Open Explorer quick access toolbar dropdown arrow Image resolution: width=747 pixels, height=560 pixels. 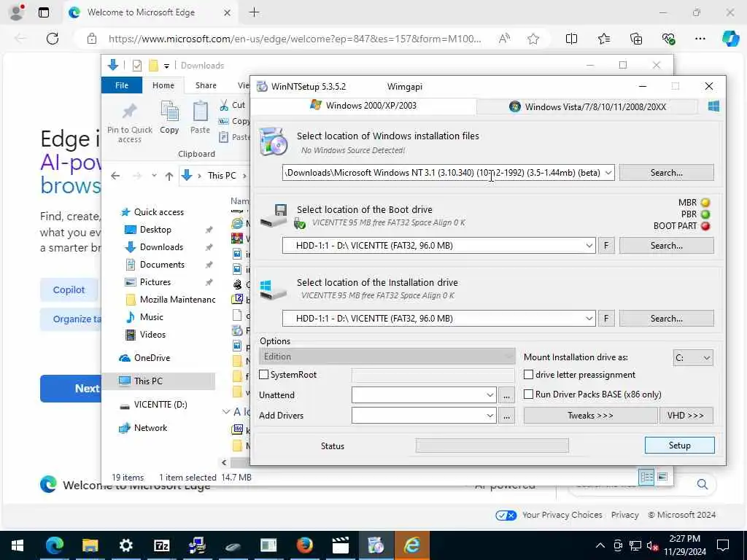click(x=166, y=66)
